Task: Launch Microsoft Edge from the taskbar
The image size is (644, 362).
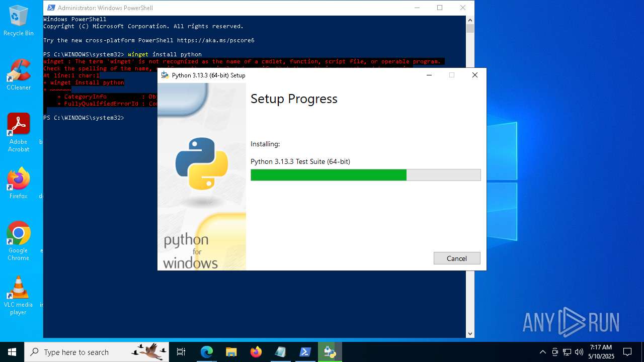Action: click(207, 352)
